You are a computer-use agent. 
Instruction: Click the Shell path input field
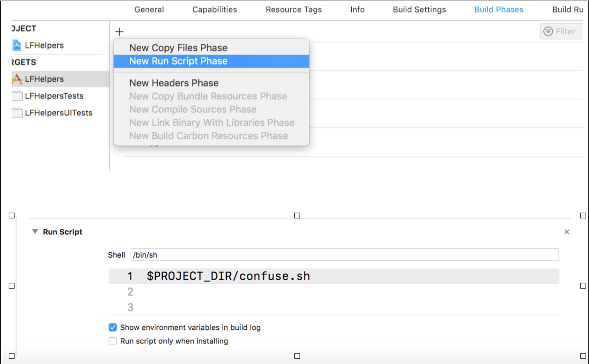344,255
